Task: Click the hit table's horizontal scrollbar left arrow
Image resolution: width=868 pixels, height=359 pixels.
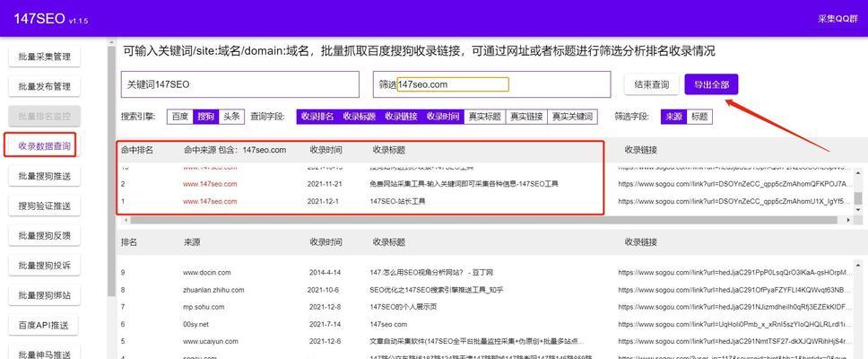Action: (x=126, y=220)
